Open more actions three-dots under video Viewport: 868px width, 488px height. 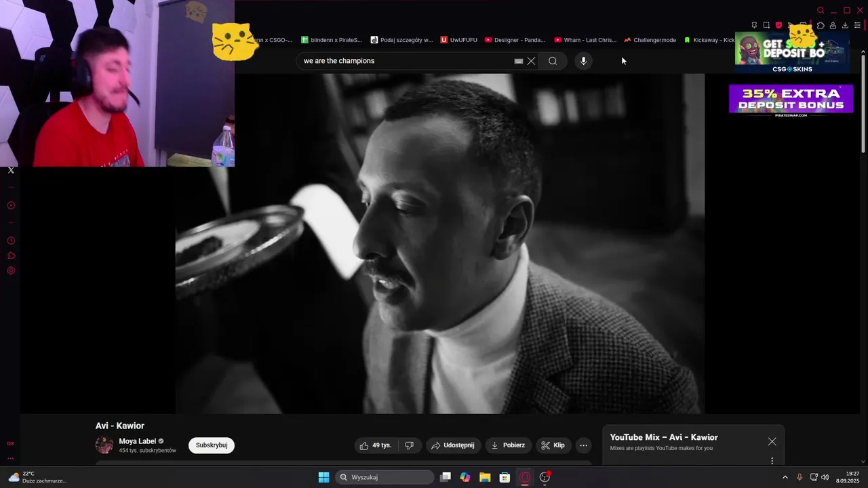[x=583, y=445]
